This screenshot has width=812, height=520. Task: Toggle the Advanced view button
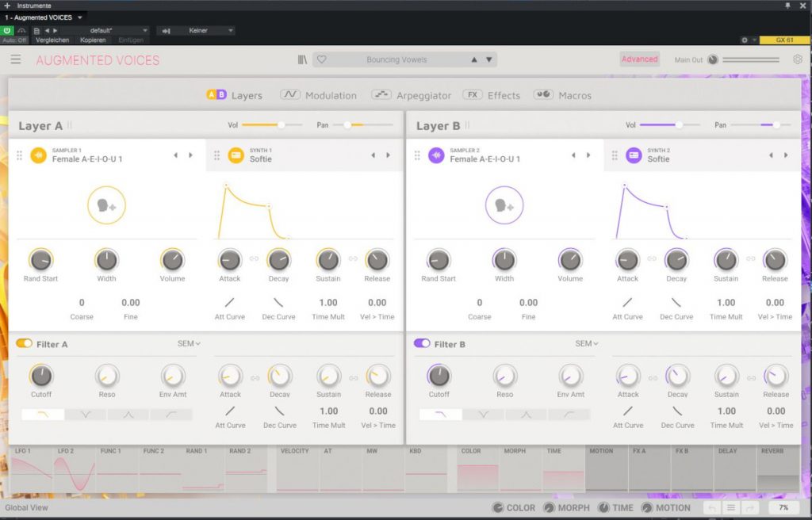point(640,59)
